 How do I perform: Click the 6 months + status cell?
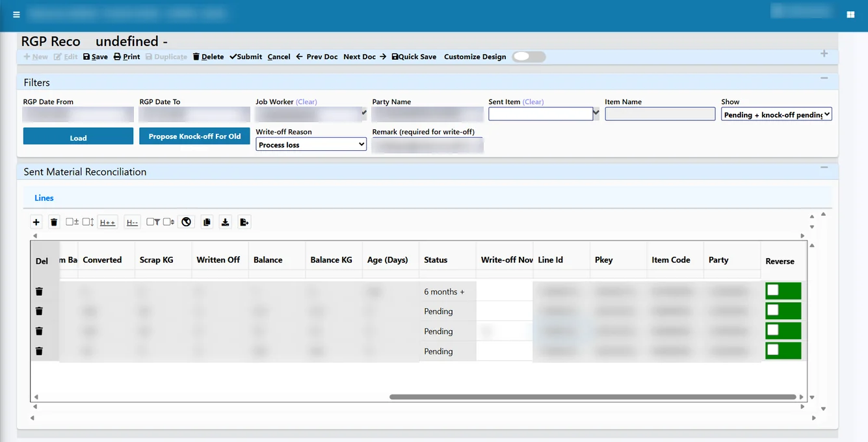[x=447, y=291]
